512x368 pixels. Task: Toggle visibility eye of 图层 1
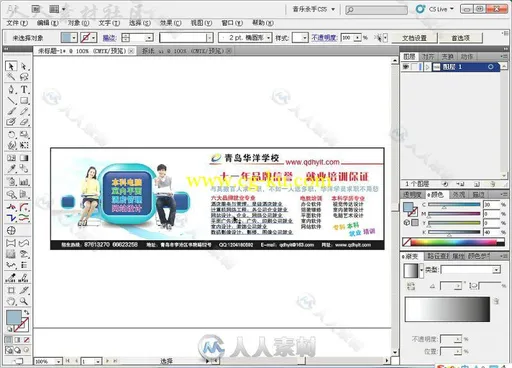tap(406, 67)
